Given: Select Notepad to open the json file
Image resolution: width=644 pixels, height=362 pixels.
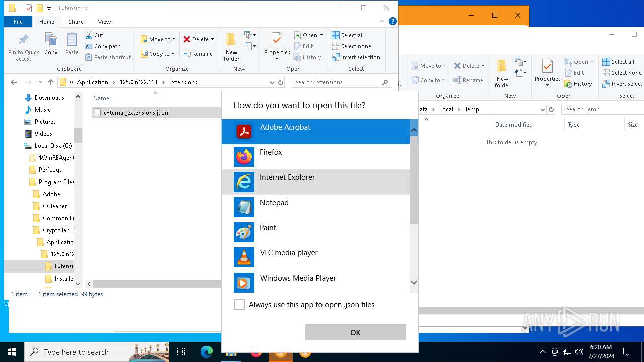Looking at the screenshot, I should [315, 207].
